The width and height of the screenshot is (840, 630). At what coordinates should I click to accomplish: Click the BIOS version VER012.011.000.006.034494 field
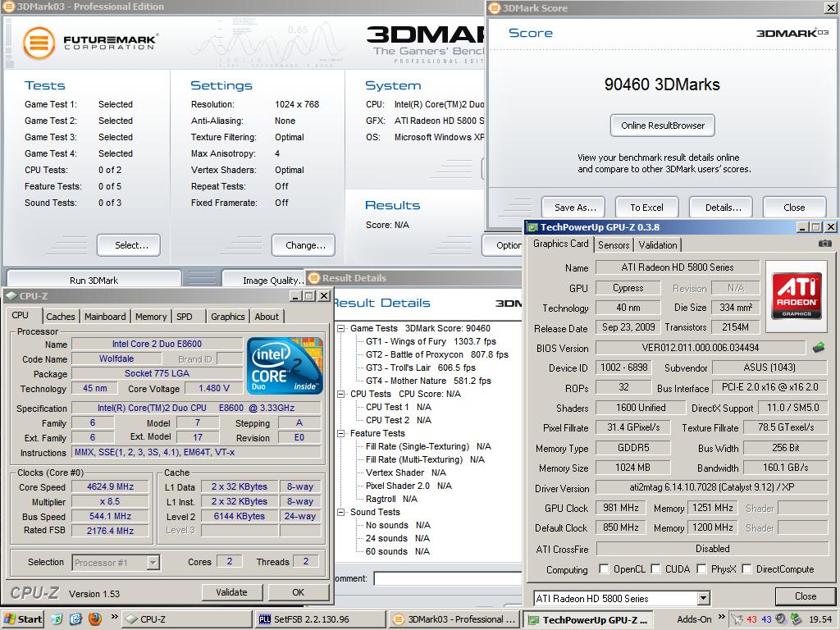point(701,348)
